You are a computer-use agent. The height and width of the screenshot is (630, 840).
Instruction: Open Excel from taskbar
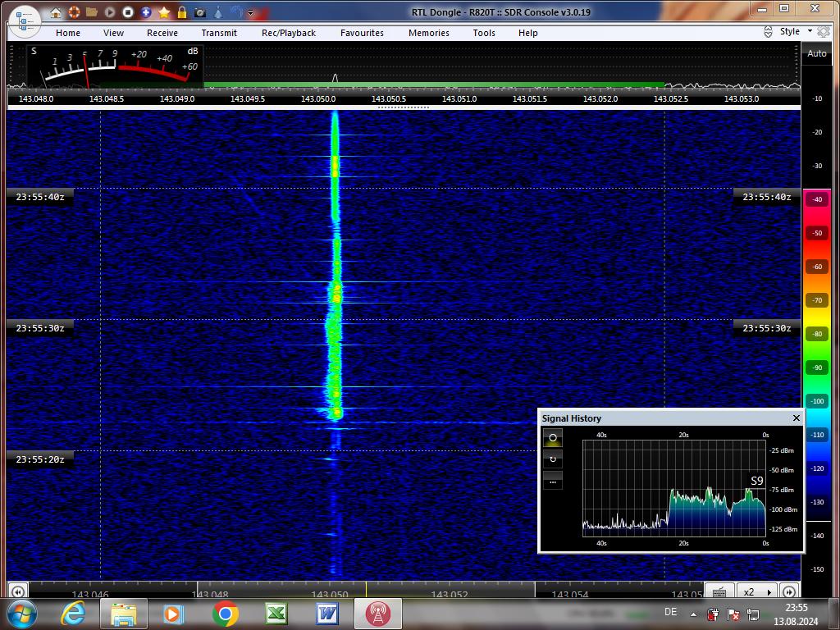coord(276,614)
